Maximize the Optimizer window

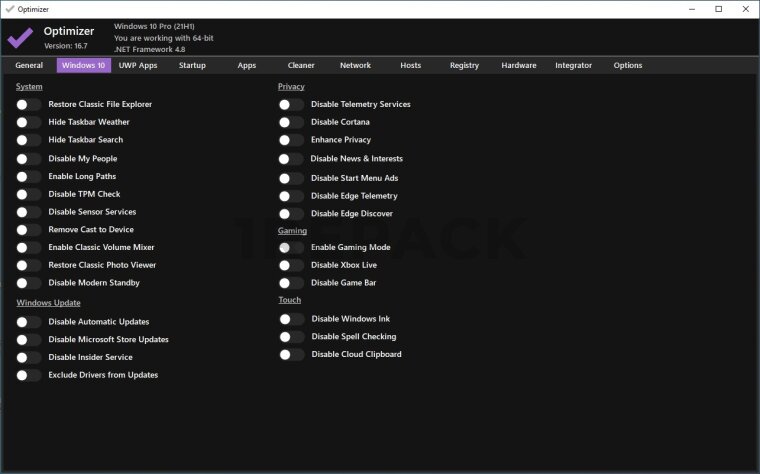point(718,8)
